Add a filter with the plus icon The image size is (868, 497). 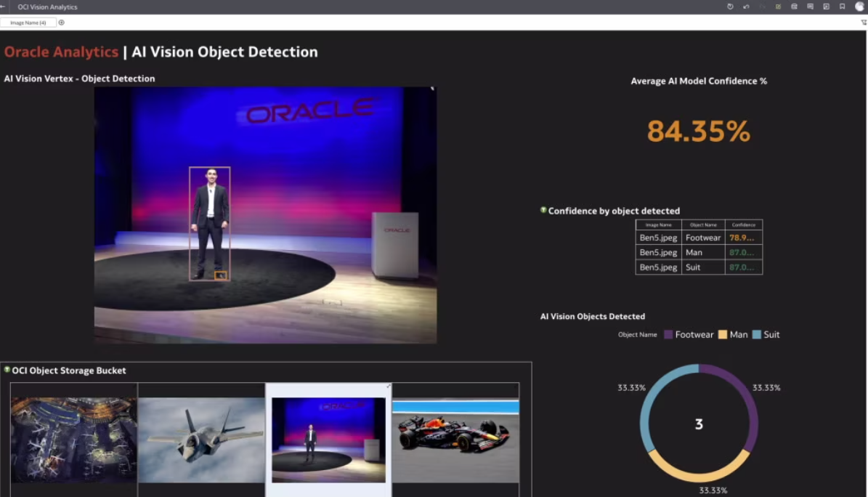[62, 23]
